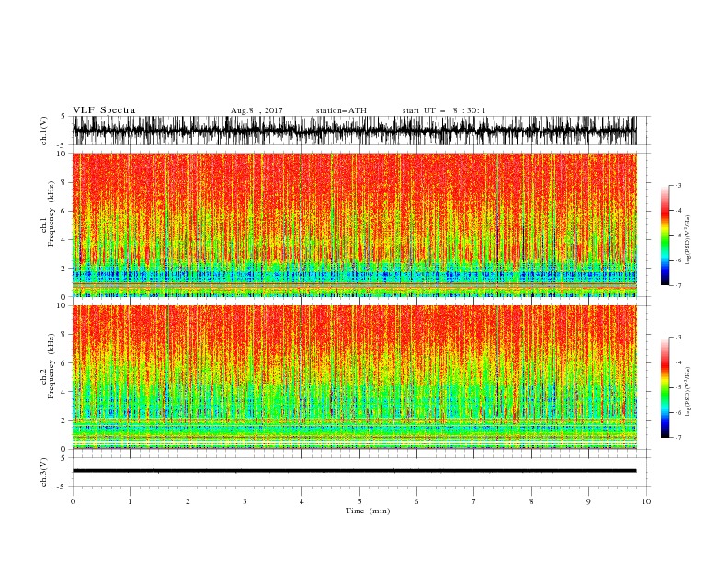Click the ch.2 spectrogram panel
The image size is (728, 563).
354,377
